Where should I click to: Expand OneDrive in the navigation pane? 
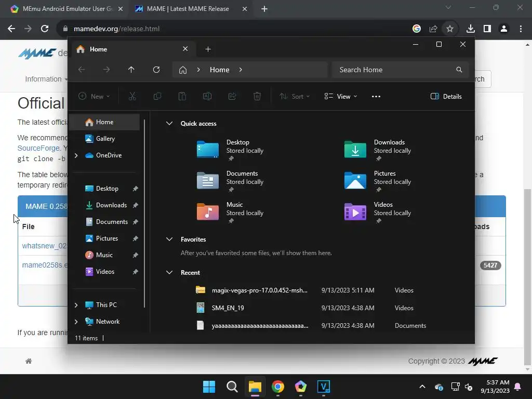point(76,155)
